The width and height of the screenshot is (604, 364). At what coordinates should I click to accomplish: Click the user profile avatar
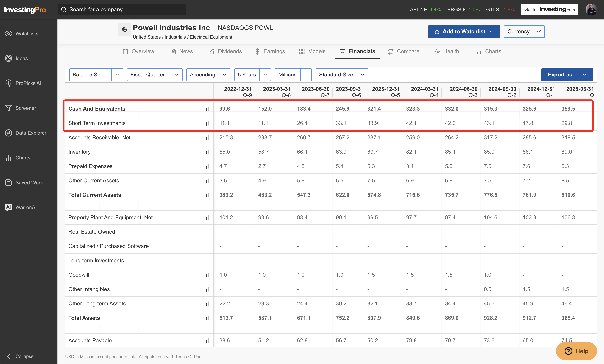coord(591,10)
